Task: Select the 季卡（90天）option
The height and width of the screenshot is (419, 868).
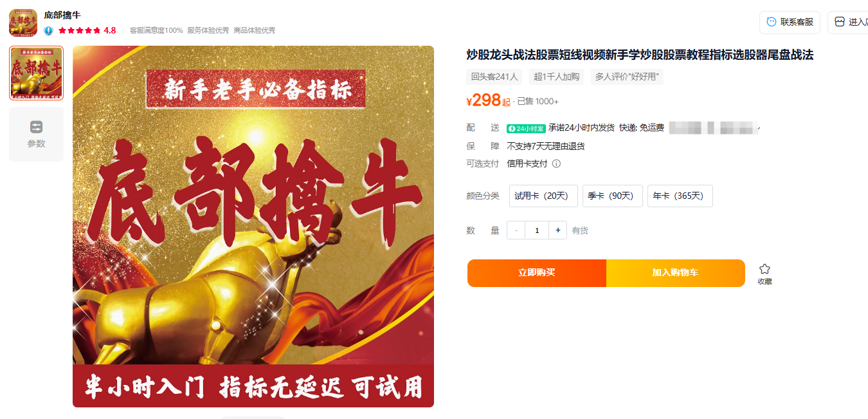Action: [613, 196]
